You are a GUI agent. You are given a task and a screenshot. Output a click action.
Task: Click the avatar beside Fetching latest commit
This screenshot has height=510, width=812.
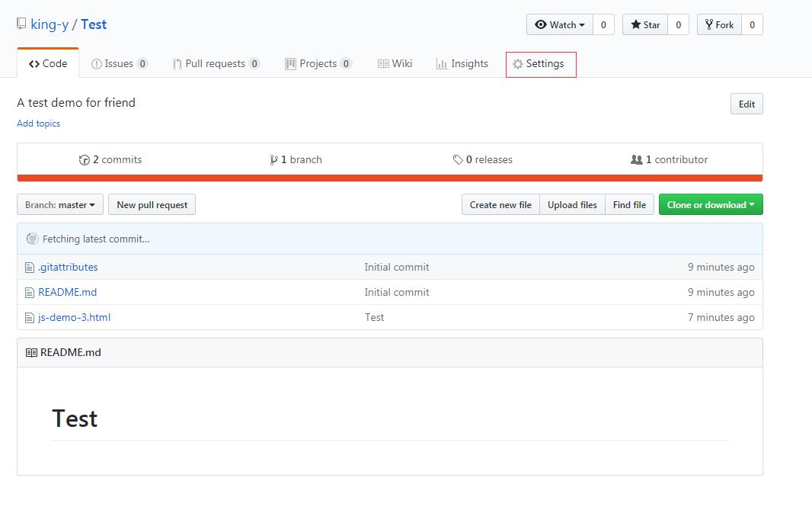tap(33, 239)
